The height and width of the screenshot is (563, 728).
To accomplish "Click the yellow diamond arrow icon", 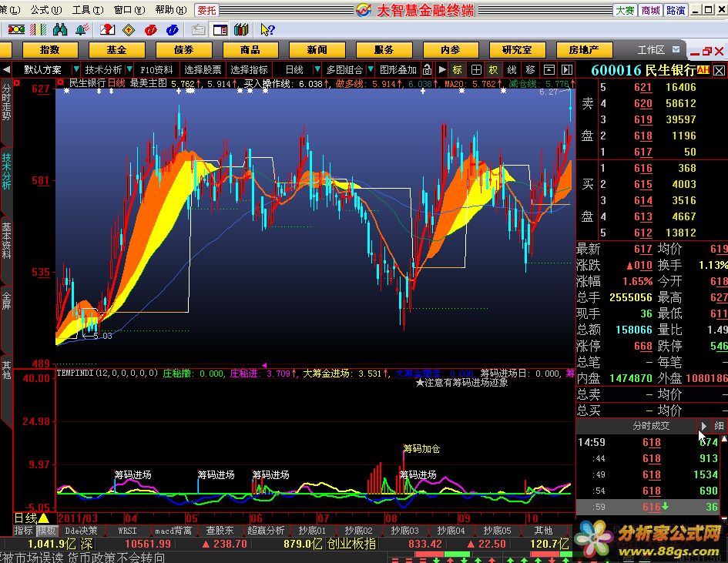I will point(129,30).
